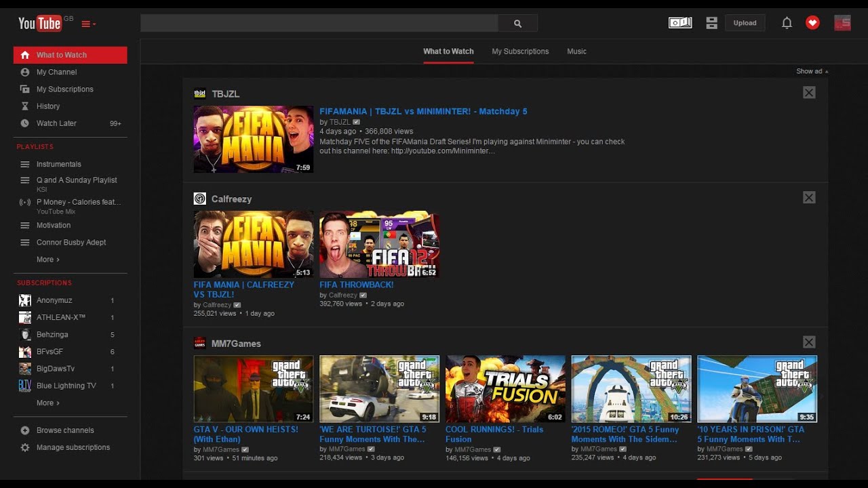Viewport: 868px width, 488px height.
Task: Switch to the My Subscriptions tab
Action: pyautogui.click(x=520, y=52)
